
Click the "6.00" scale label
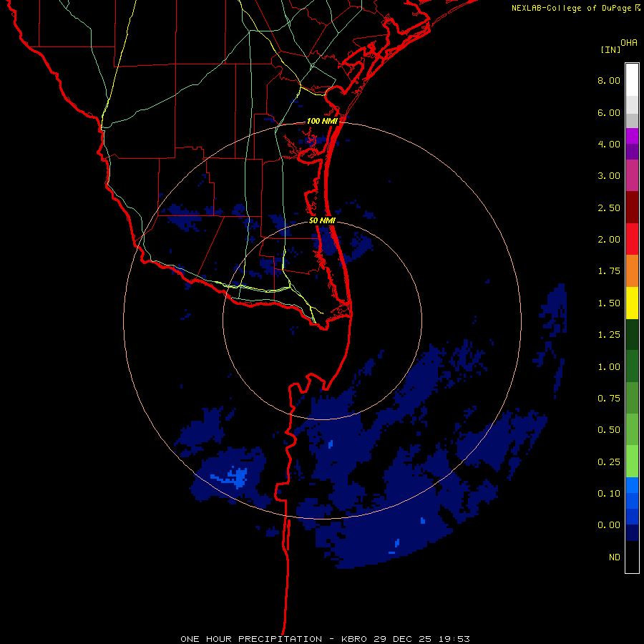click(609, 112)
